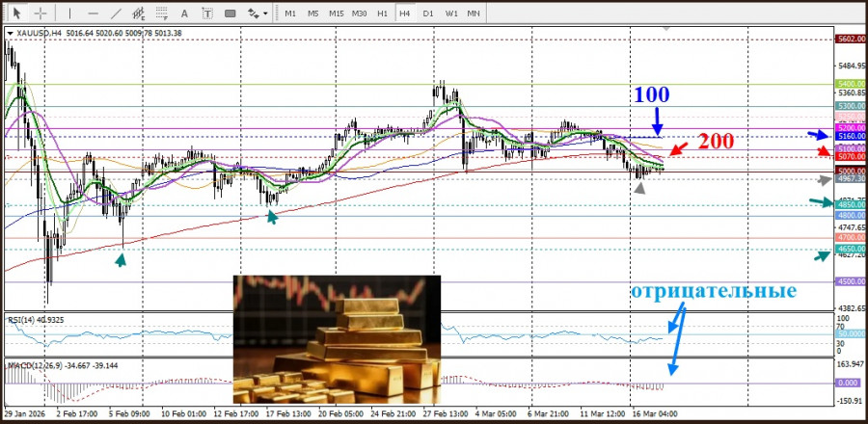Click the H1 timeframe button

(382, 13)
